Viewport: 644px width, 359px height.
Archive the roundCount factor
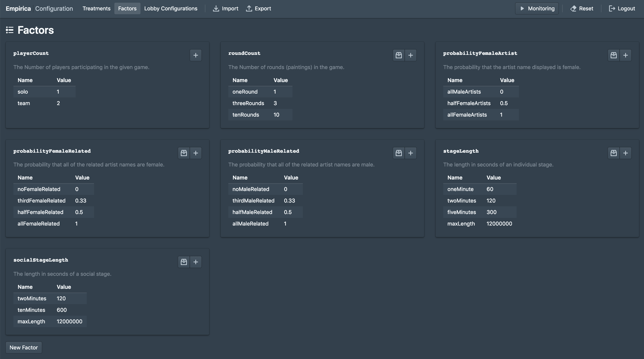tap(399, 55)
